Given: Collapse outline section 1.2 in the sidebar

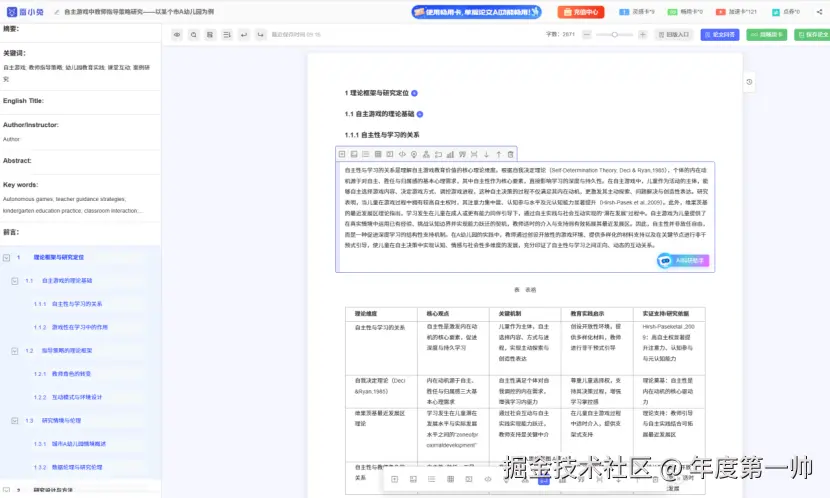Looking at the screenshot, I should click(x=15, y=351).
